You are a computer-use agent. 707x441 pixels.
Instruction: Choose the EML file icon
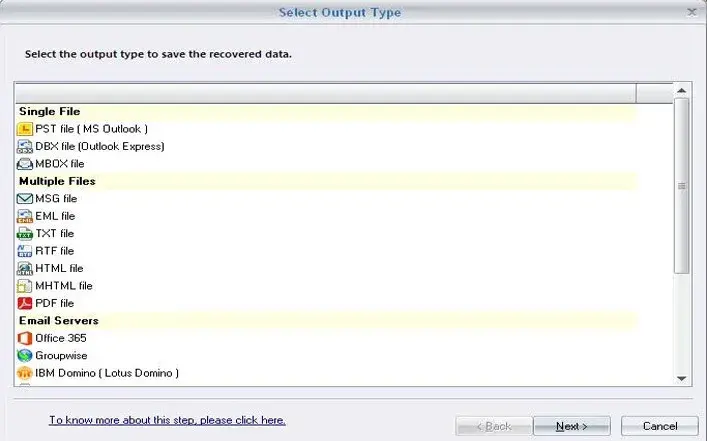[24, 216]
